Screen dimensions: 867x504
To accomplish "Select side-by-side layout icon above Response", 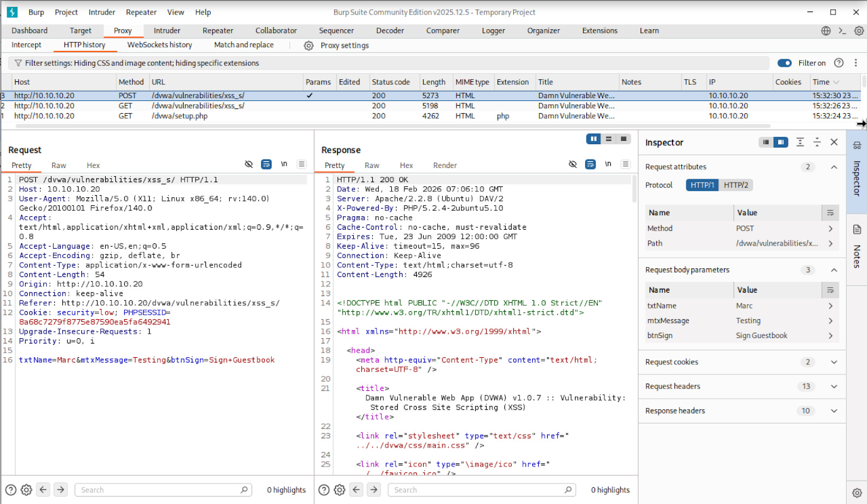I will 593,139.
